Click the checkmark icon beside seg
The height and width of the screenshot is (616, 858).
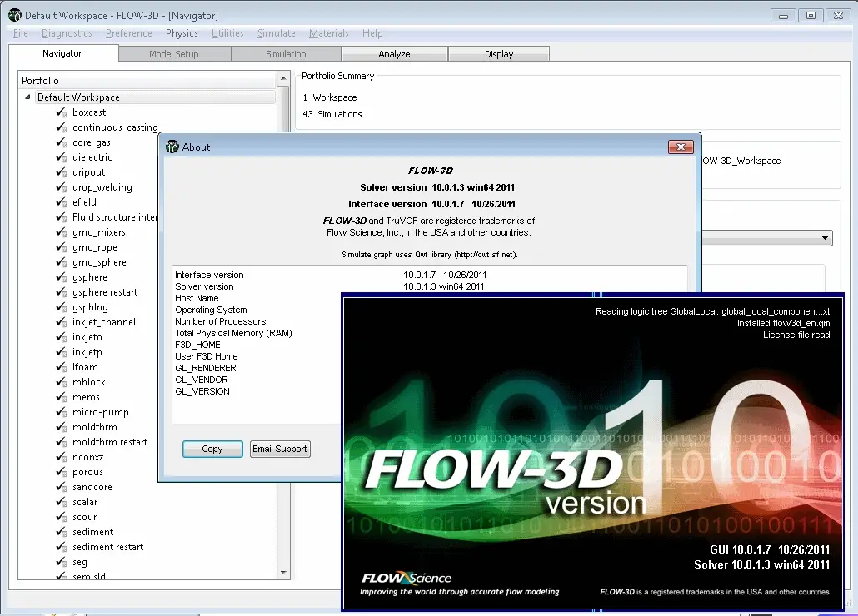click(62, 562)
